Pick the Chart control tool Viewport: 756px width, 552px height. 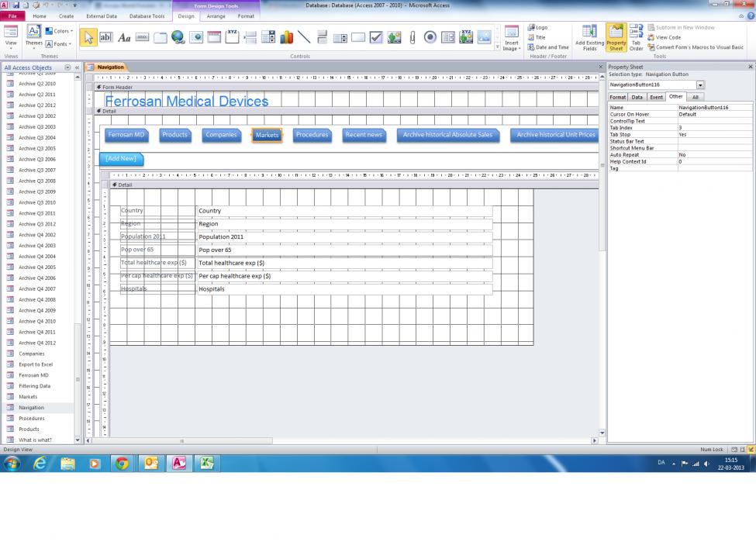click(x=286, y=38)
